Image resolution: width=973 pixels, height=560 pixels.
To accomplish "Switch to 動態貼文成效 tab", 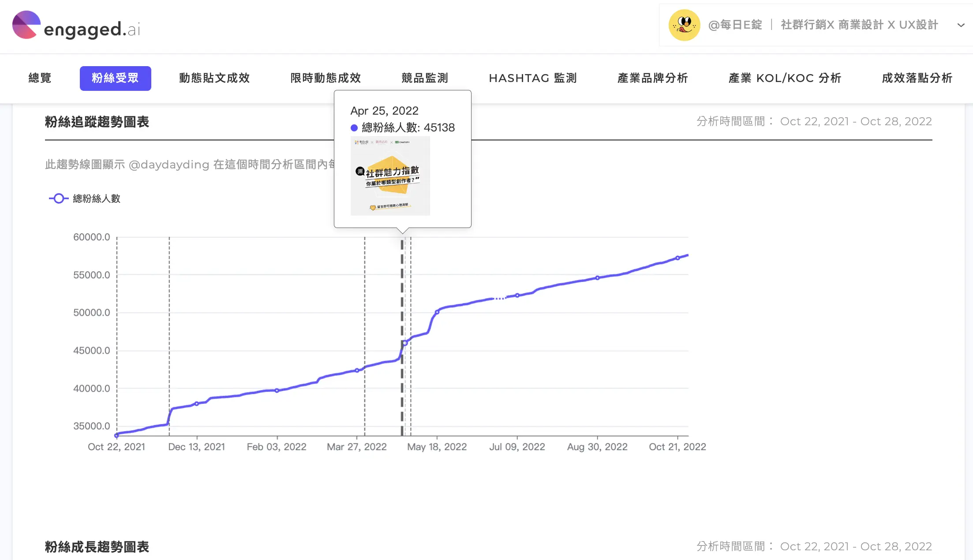I will click(x=214, y=78).
